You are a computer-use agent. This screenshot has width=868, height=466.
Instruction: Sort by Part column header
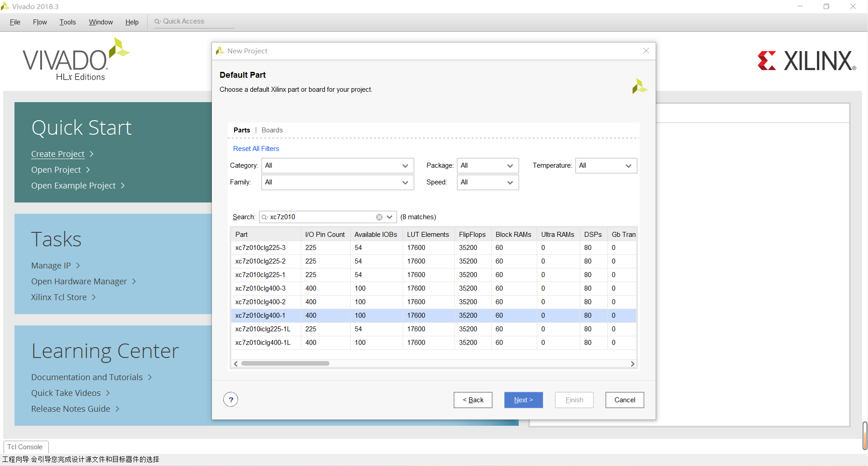point(266,235)
